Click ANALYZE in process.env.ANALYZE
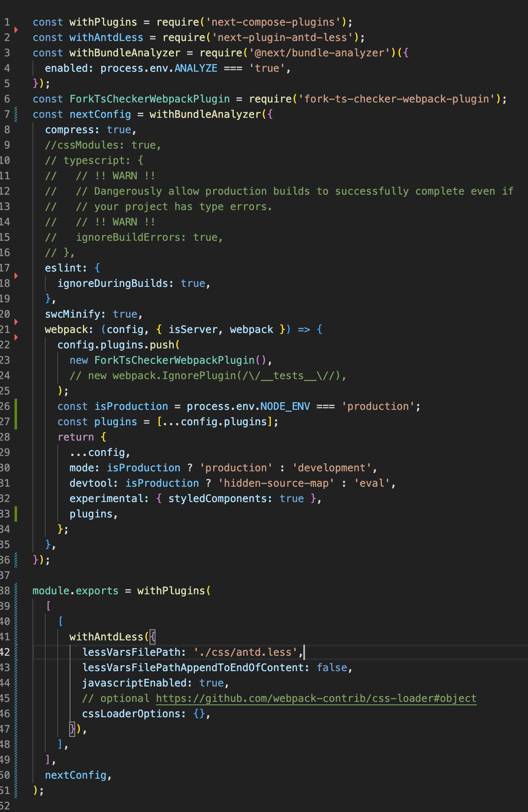 click(196, 68)
